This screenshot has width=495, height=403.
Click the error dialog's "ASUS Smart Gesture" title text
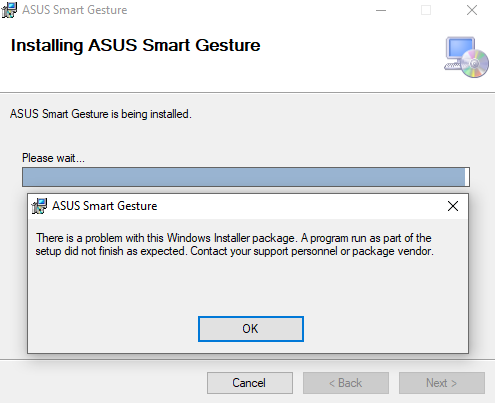click(105, 206)
